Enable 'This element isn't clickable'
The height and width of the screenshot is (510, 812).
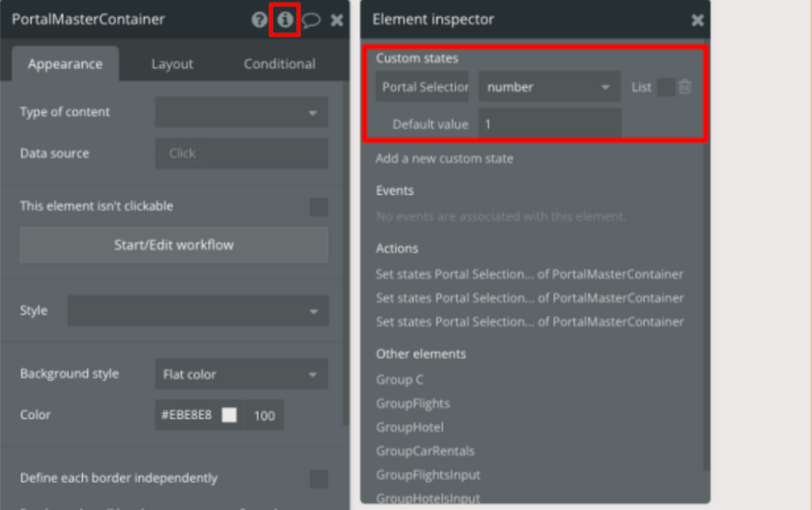click(318, 207)
